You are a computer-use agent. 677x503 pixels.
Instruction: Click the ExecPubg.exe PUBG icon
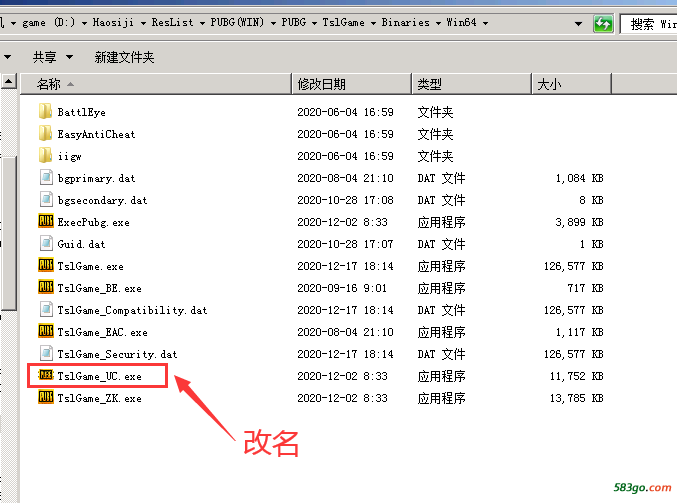click(46, 221)
